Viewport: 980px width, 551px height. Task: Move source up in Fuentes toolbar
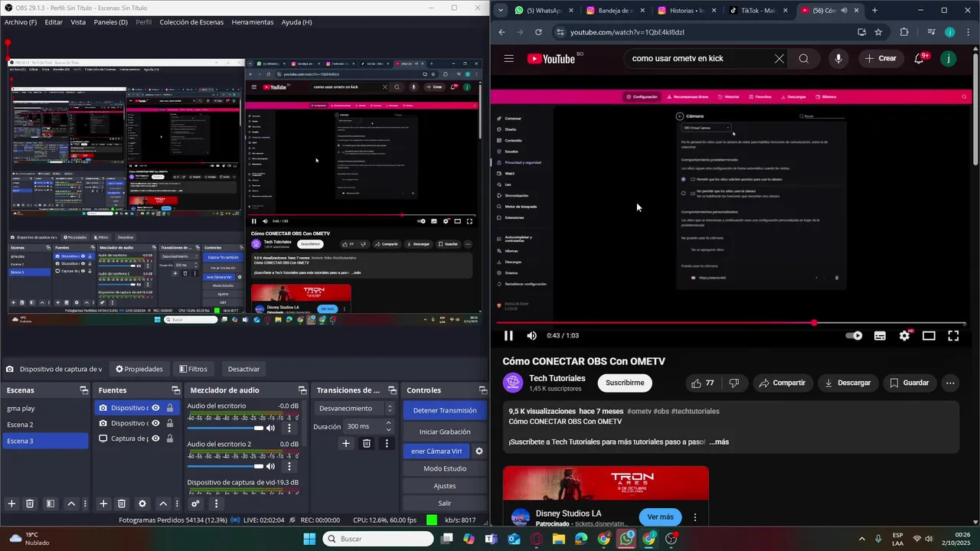[x=163, y=504]
